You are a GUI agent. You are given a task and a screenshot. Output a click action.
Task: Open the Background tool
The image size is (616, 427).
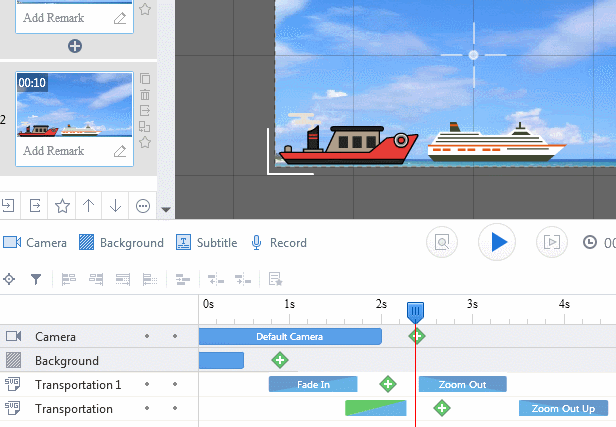[x=121, y=243]
